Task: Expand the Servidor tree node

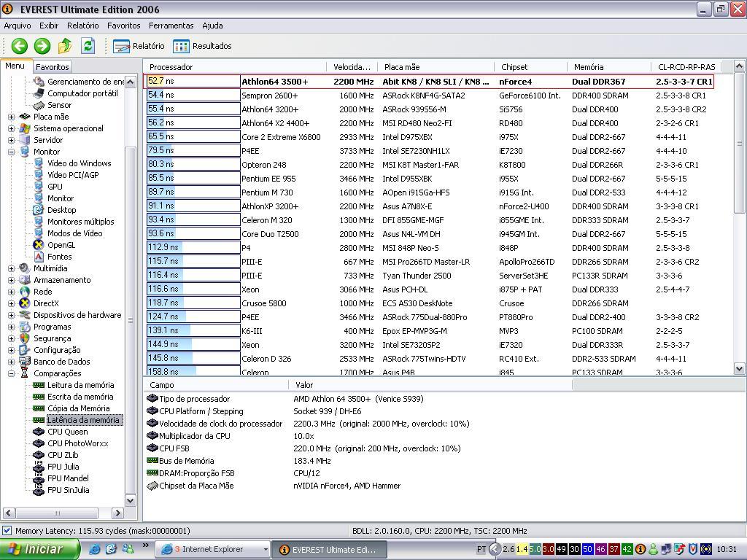Action: click(x=11, y=140)
